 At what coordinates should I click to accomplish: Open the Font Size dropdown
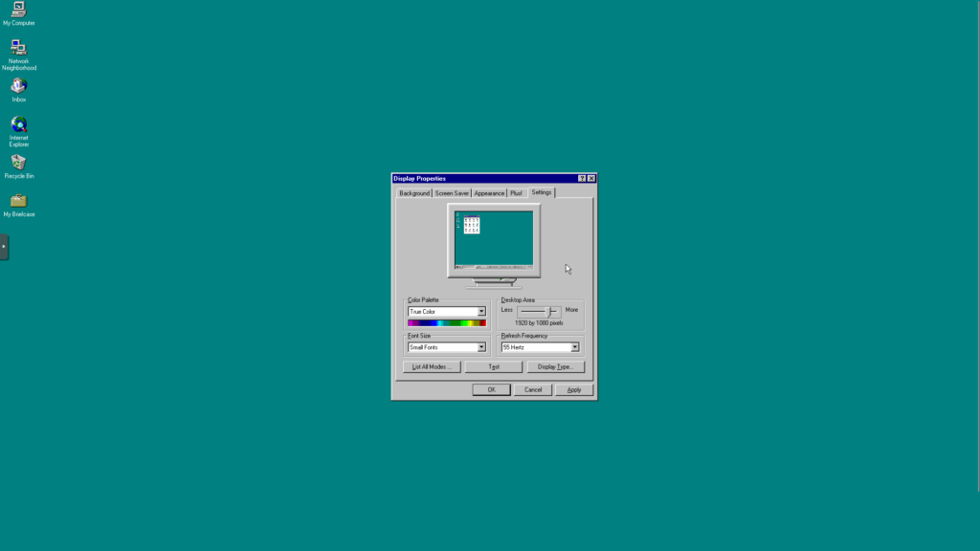(481, 347)
